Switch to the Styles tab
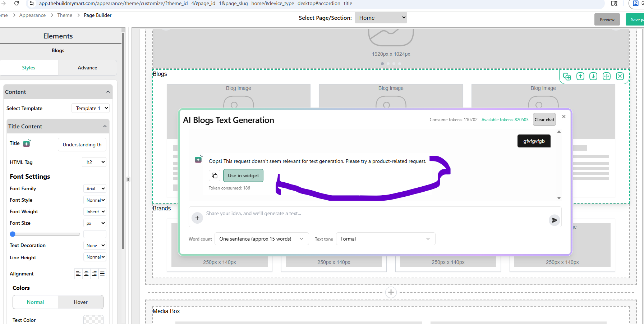This screenshot has width=644, height=324. pyautogui.click(x=29, y=68)
